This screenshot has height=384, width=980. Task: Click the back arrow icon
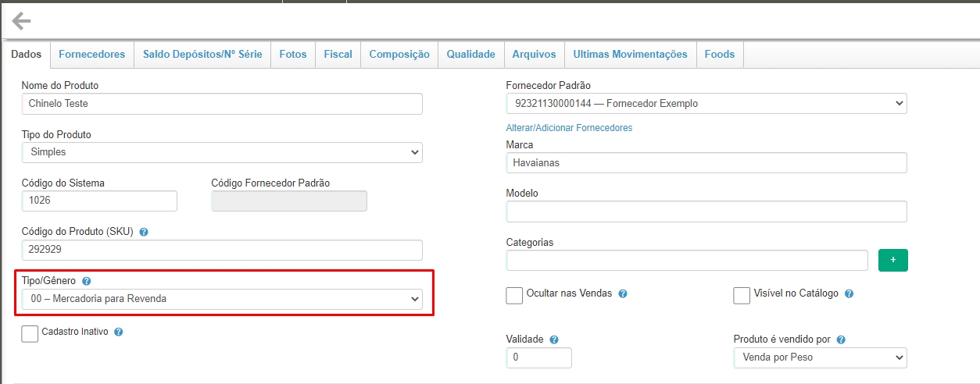[x=21, y=21]
